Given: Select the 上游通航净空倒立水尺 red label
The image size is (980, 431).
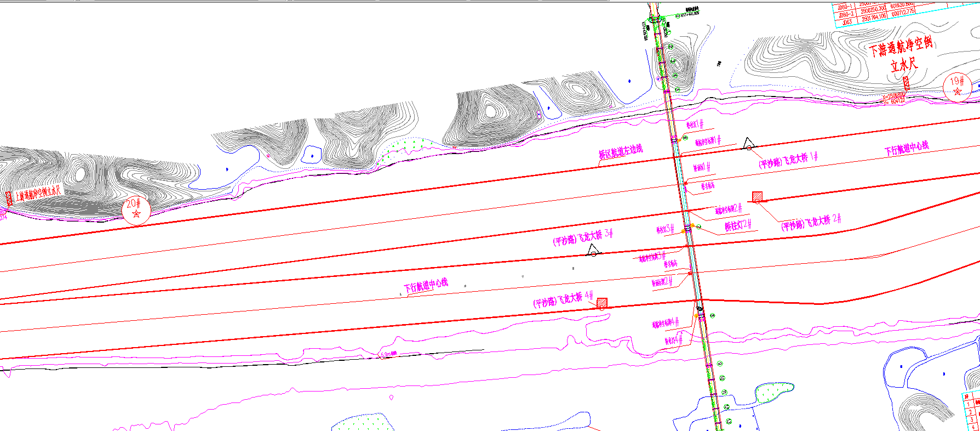Looking at the screenshot, I should [x=38, y=194].
